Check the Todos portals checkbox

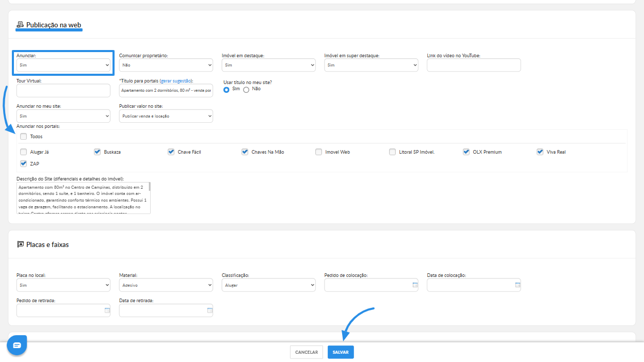click(24, 137)
